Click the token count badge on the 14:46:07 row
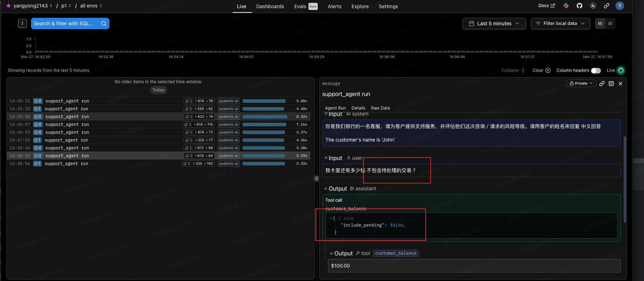Viewport: 644px width, 281px height. pos(198,124)
